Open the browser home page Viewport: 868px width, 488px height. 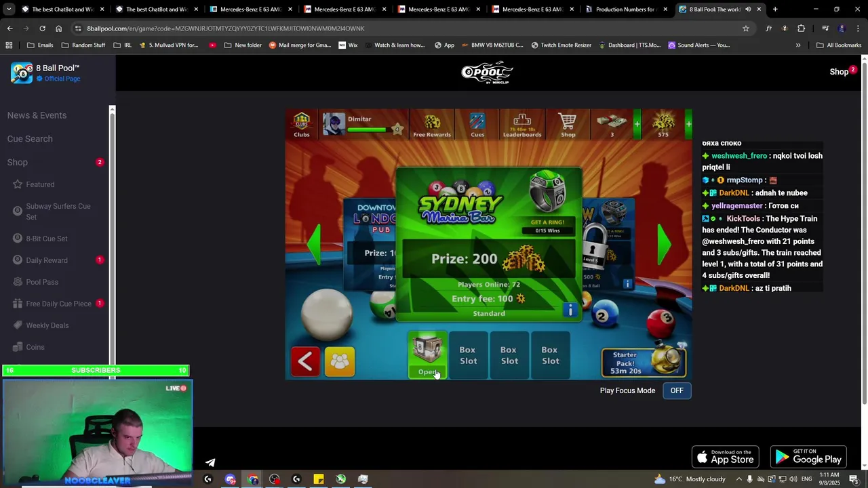pos(58,28)
